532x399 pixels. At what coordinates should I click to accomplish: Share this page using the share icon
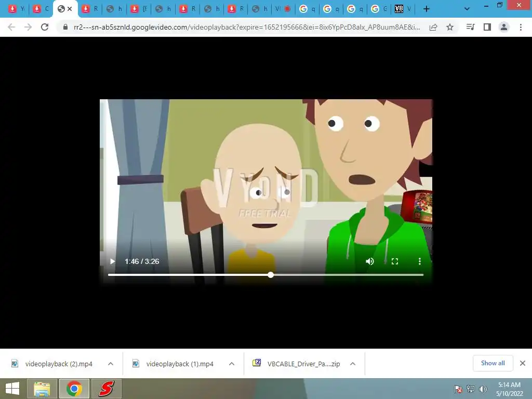click(433, 27)
